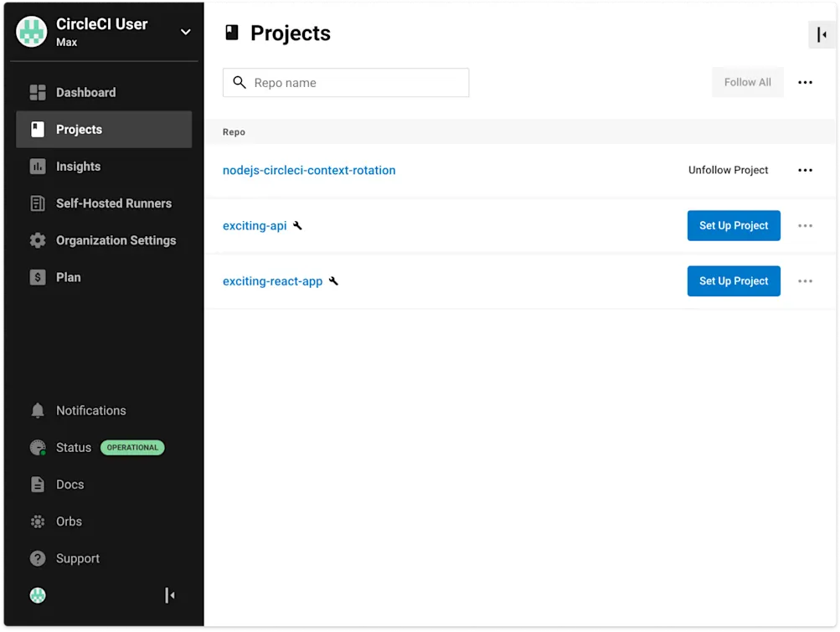This screenshot has width=840, height=632.
Task: Click the Repo name search field
Action: [x=345, y=82]
